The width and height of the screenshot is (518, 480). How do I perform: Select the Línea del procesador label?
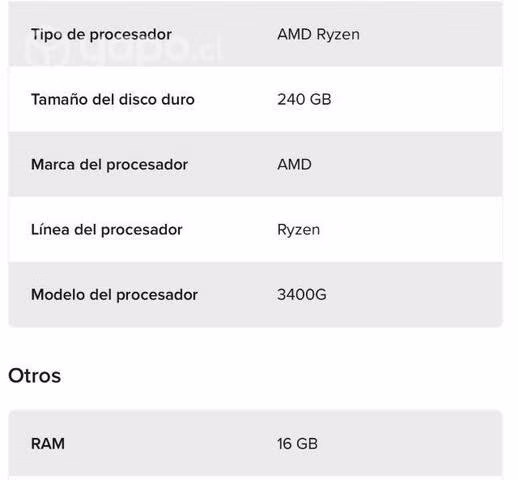107,230
